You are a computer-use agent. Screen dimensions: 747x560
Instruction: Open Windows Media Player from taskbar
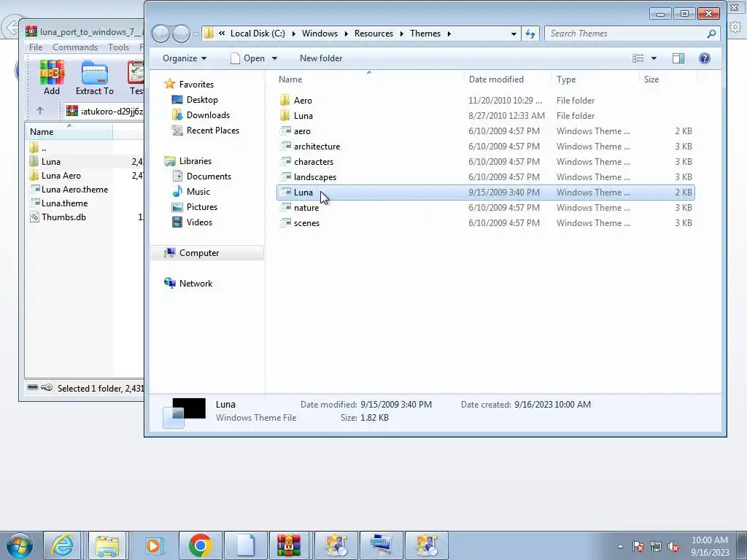[153, 545]
